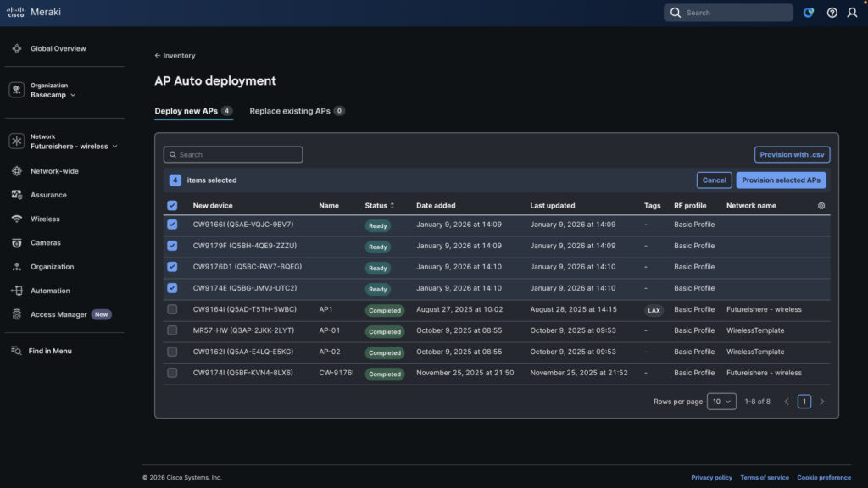The height and width of the screenshot is (488, 868).
Task: Open Cameras from the sidebar
Action: tap(46, 243)
